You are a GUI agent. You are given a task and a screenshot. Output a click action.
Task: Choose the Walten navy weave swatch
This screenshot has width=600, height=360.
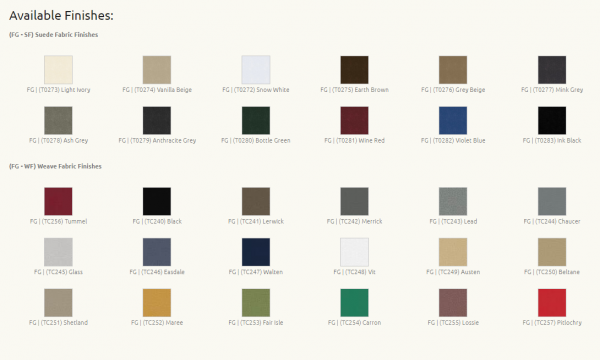[256, 252]
